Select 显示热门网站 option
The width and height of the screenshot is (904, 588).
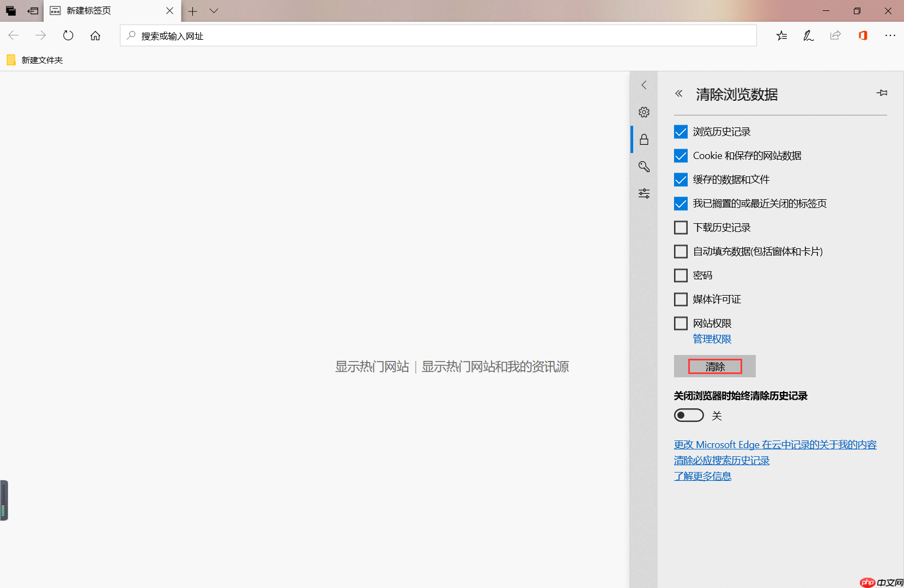(x=372, y=367)
